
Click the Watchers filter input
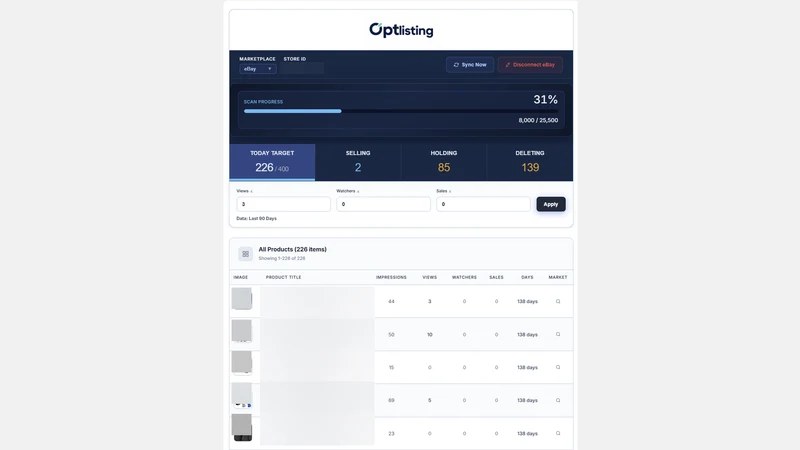[383, 204]
